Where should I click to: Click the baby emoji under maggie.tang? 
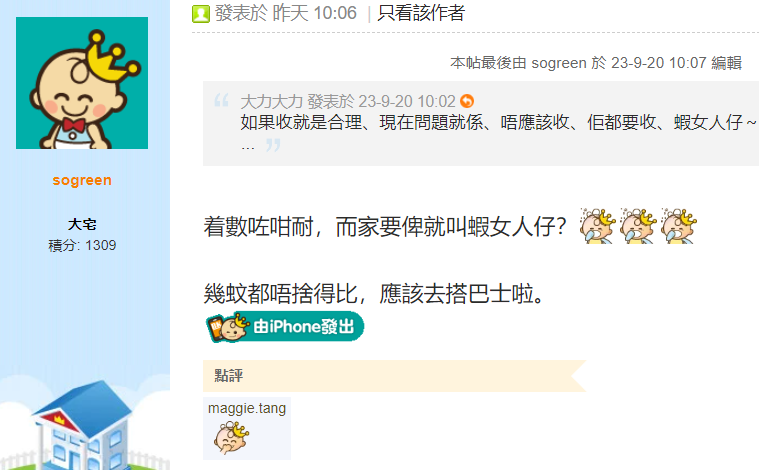coord(231,438)
